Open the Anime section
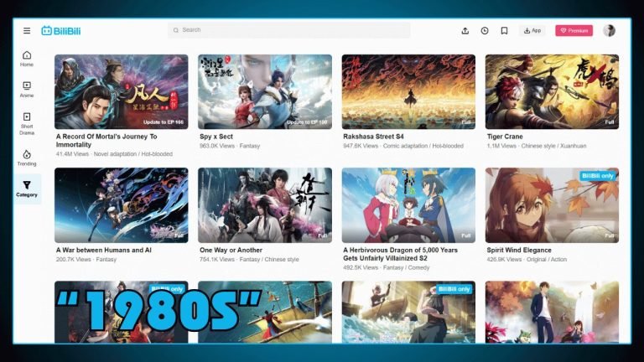644x362 pixels. (x=27, y=89)
